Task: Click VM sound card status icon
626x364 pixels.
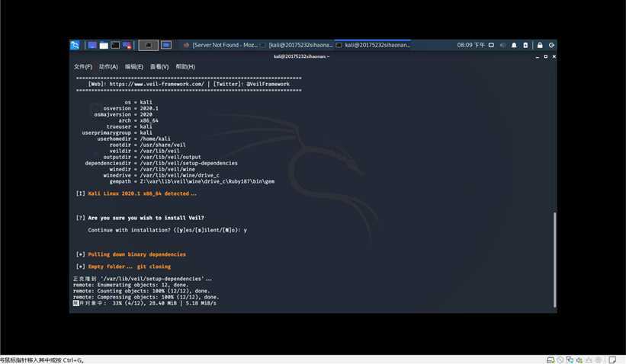Action: [579, 360]
